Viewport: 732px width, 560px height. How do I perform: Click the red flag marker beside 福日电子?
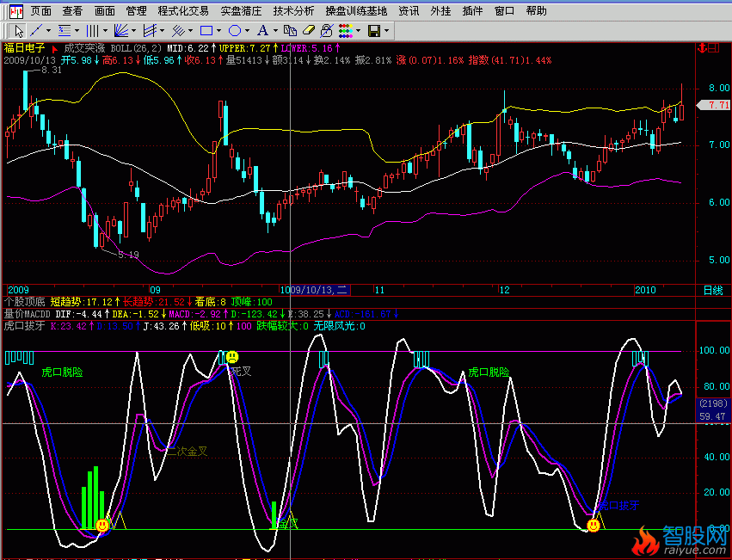coord(54,48)
